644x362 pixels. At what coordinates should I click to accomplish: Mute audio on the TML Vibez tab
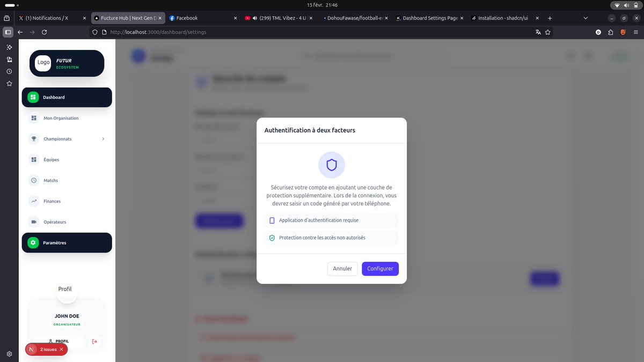[254, 18]
